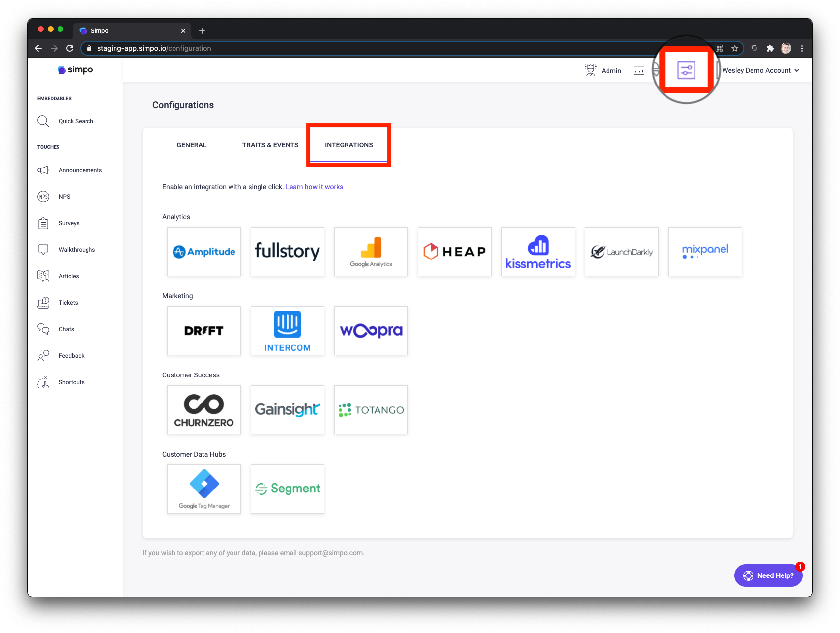
Task: Switch to the Integrations tab
Action: pos(349,145)
